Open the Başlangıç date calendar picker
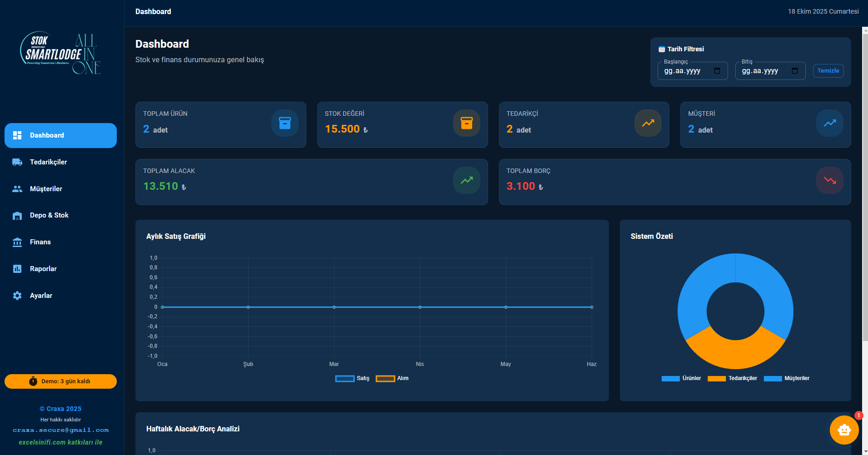868x455 pixels. pos(717,71)
